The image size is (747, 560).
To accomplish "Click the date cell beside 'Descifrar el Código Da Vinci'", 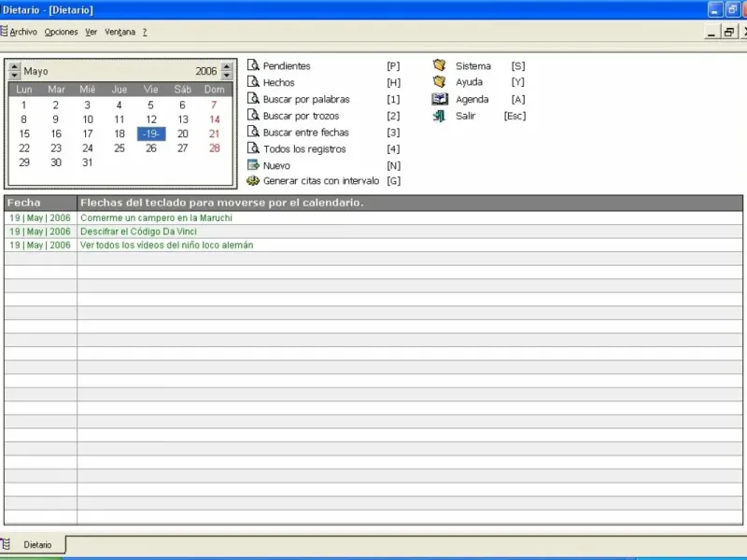I will point(40,231).
